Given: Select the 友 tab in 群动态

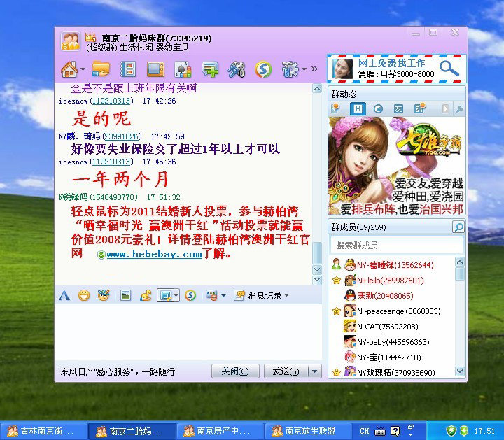Looking at the screenshot, I should point(398,109).
